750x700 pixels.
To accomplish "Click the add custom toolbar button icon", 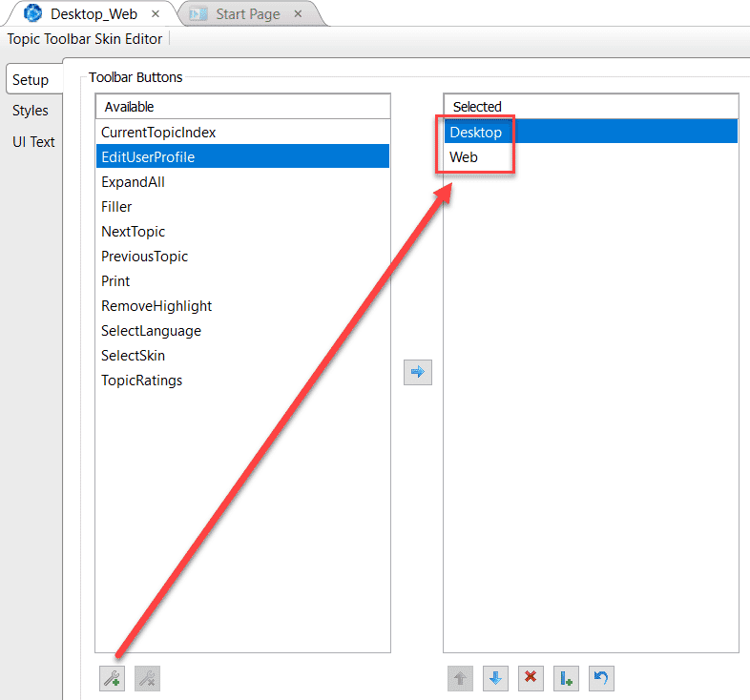I will (x=112, y=678).
